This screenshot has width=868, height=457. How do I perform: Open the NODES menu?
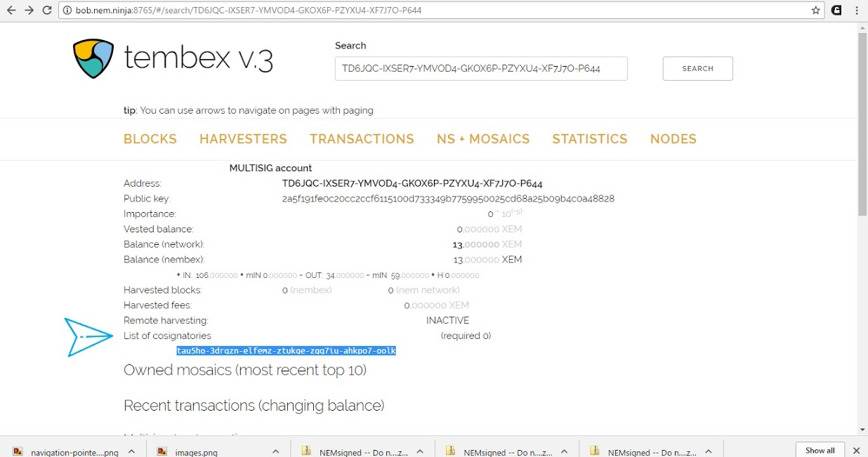coord(673,139)
